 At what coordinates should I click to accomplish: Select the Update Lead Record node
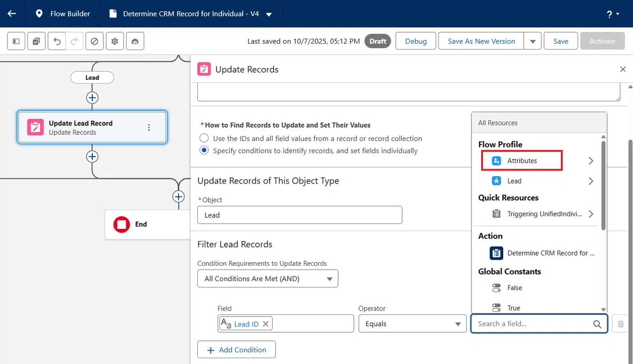click(x=92, y=127)
